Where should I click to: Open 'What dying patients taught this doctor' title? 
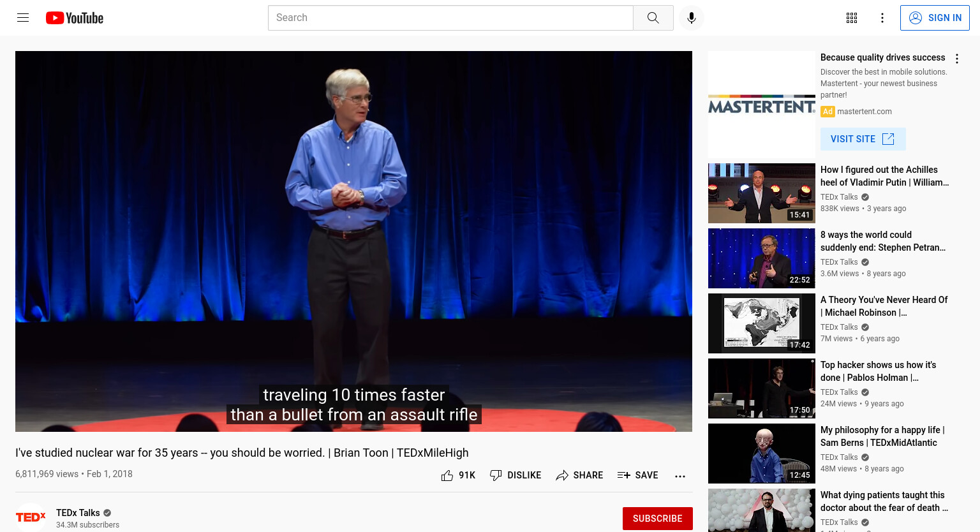tap(884, 501)
